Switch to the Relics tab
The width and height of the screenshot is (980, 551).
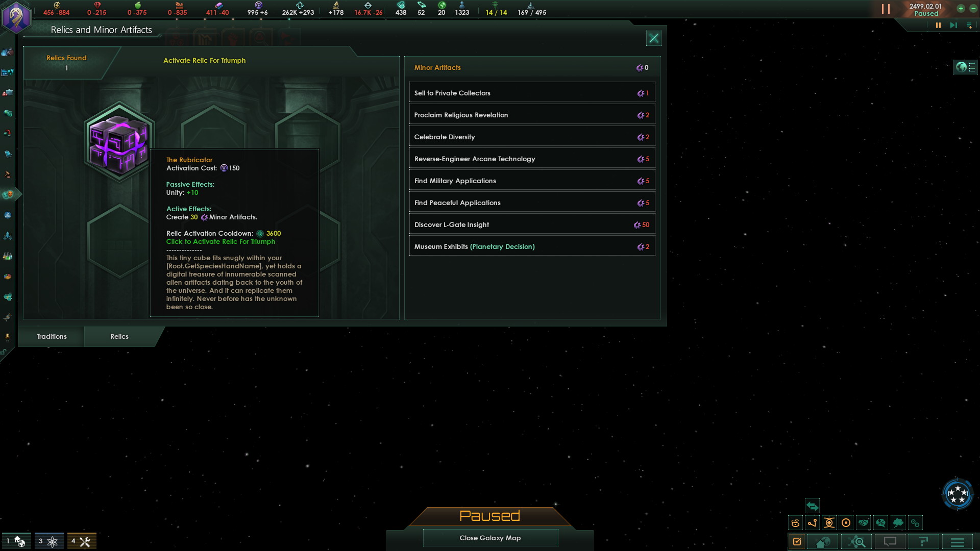click(120, 336)
